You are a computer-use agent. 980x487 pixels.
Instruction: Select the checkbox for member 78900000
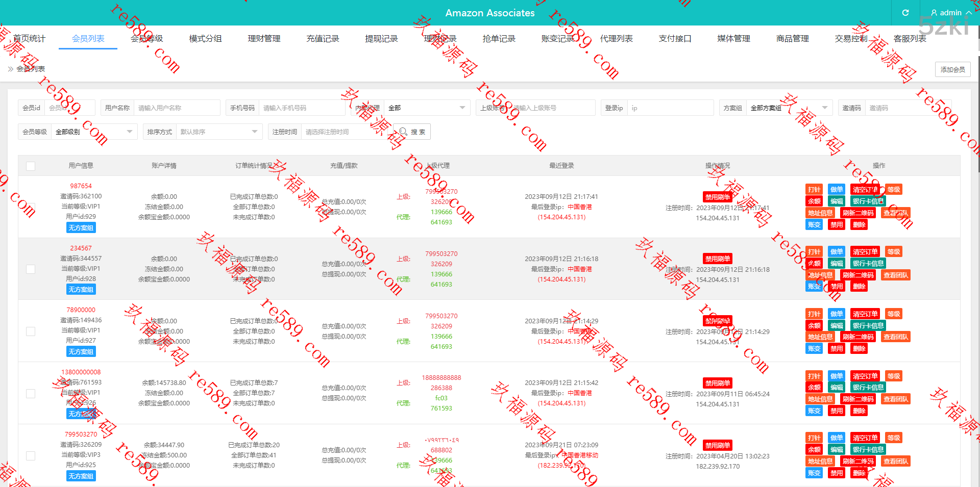tap(31, 331)
